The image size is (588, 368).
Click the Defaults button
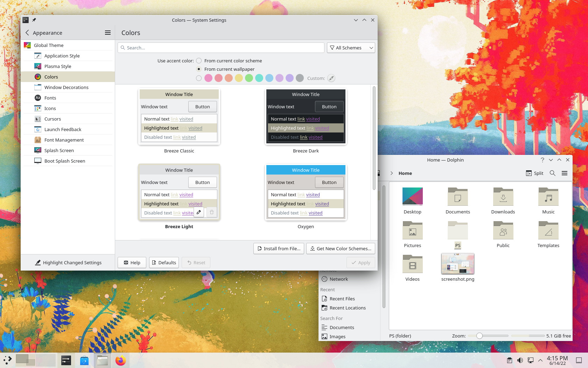click(x=164, y=263)
